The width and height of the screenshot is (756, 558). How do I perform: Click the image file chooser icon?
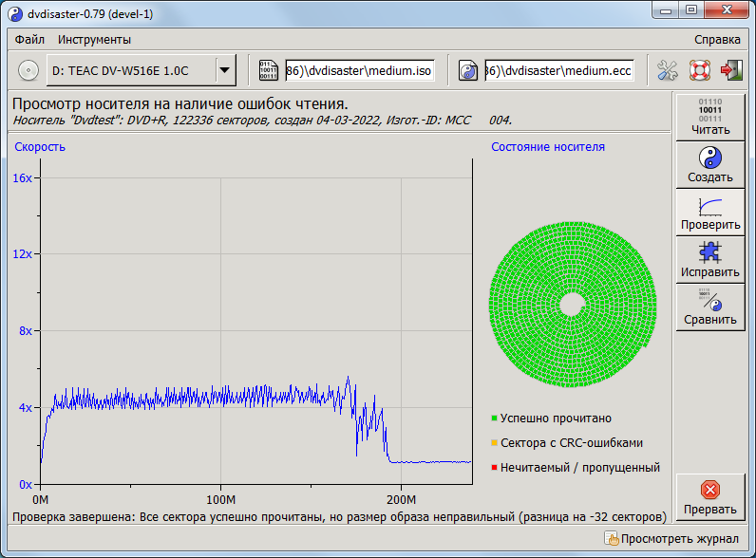pos(269,70)
